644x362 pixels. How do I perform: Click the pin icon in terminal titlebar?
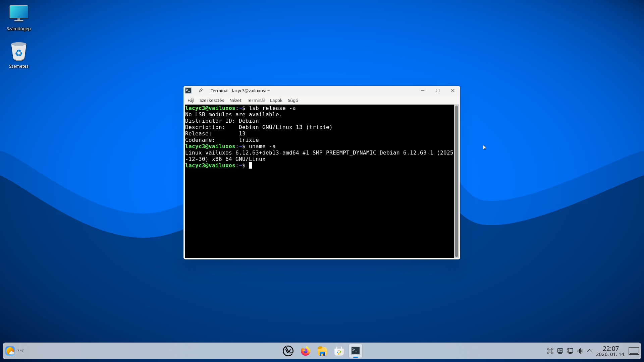[201, 90]
